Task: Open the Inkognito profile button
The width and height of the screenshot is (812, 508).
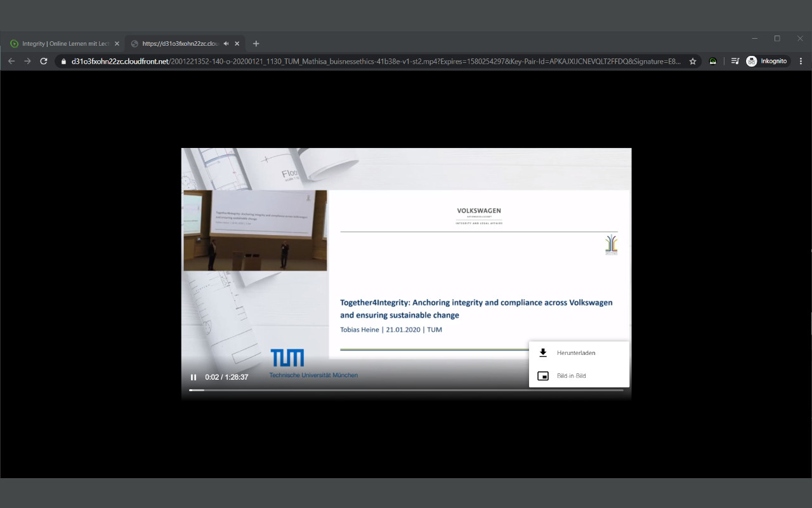Action: [768, 62]
